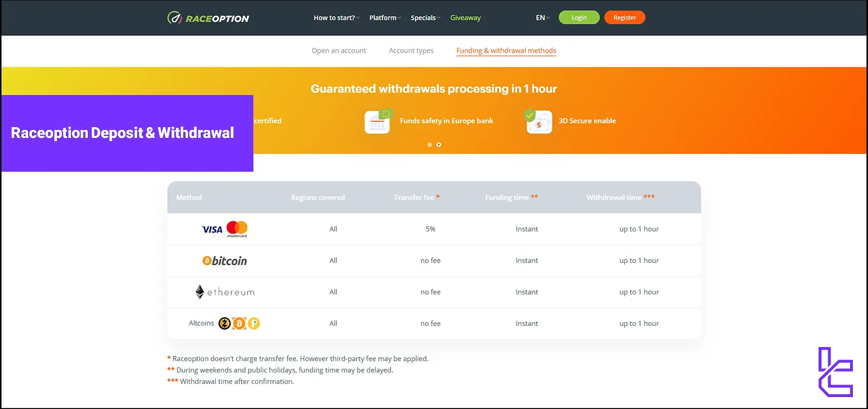Click the Mastercard logo
Image resolution: width=868 pixels, height=409 pixels.
click(x=237, y=229)
